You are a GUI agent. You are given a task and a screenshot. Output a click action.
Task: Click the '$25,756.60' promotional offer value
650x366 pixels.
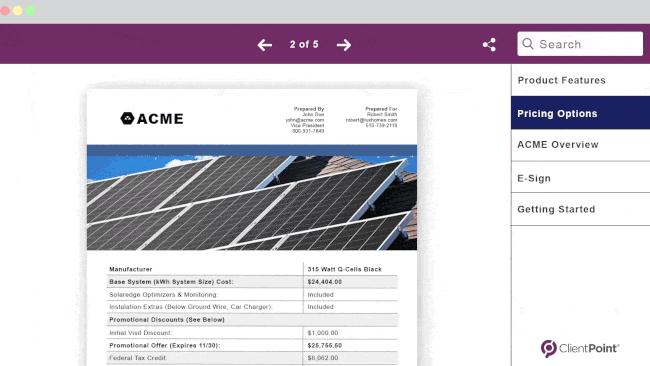325,345
